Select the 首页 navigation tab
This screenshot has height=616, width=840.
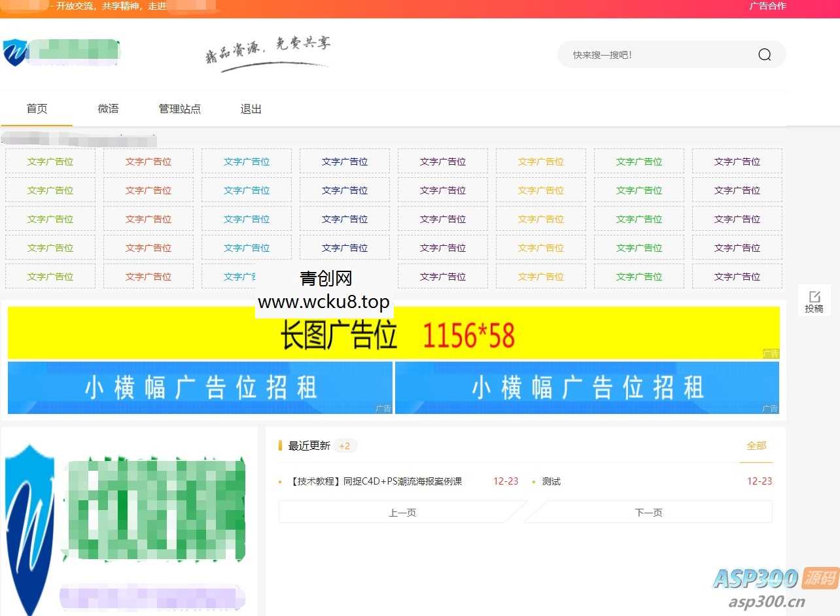pyautogui.click(x=37, y=109)
